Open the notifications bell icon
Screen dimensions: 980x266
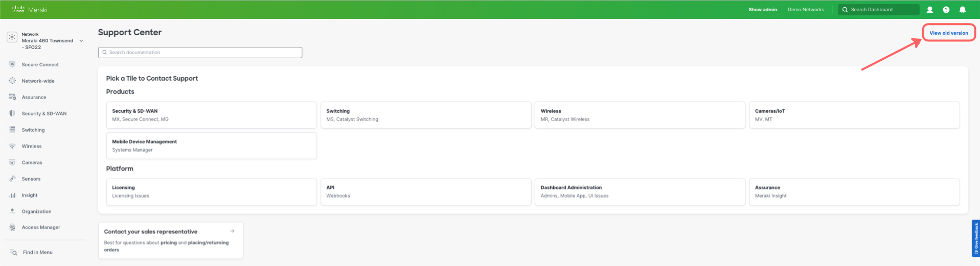[x=963, y=10]
